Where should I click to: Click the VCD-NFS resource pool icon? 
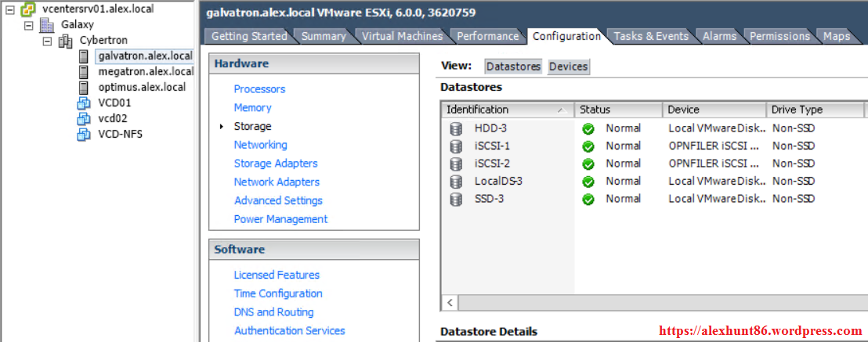point(84,134)
